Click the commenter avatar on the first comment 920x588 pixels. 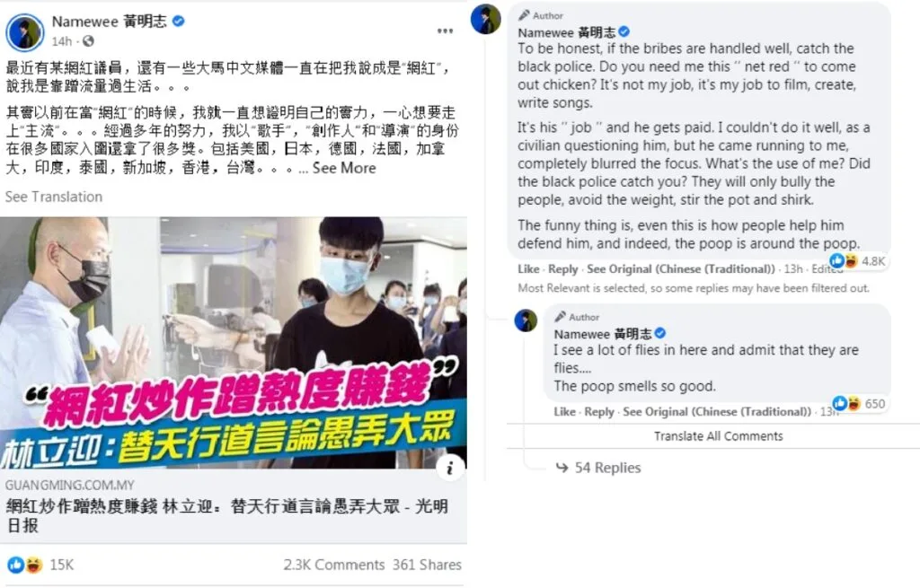486,20
